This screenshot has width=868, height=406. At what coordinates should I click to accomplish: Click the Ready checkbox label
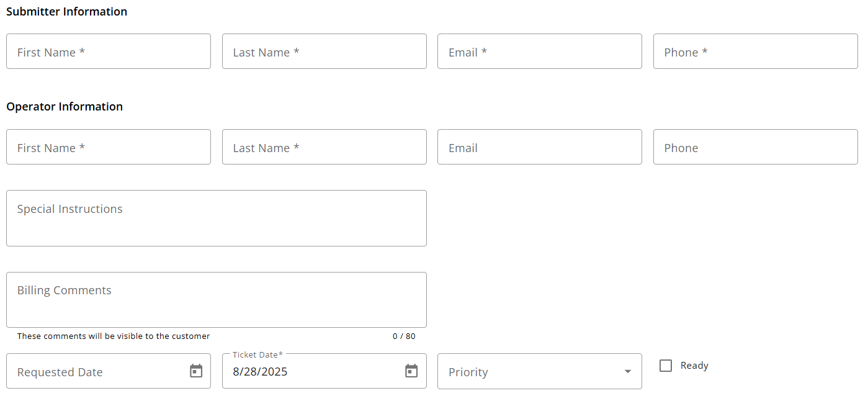(x=694, y=366)
